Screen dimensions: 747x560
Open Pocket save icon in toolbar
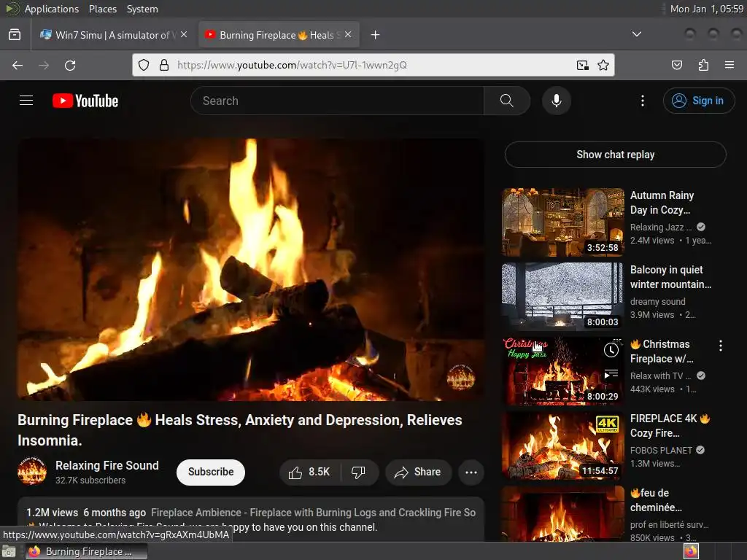[x=677, y=65]
